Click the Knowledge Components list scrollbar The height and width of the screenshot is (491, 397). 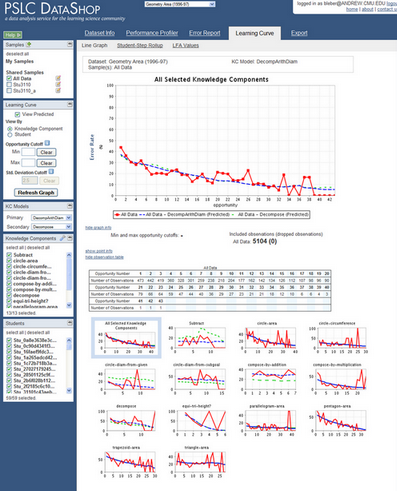[69, 280]
